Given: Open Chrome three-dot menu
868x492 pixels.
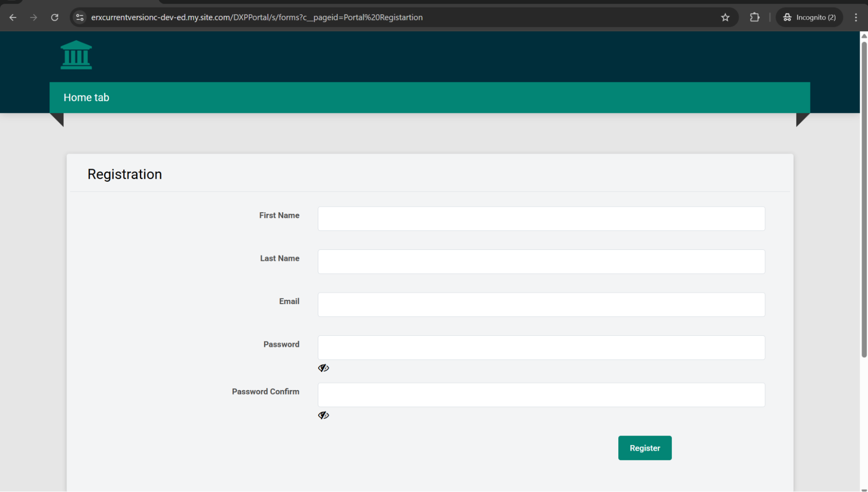Looking at the screenshot, I should click(x=856, y=17).
